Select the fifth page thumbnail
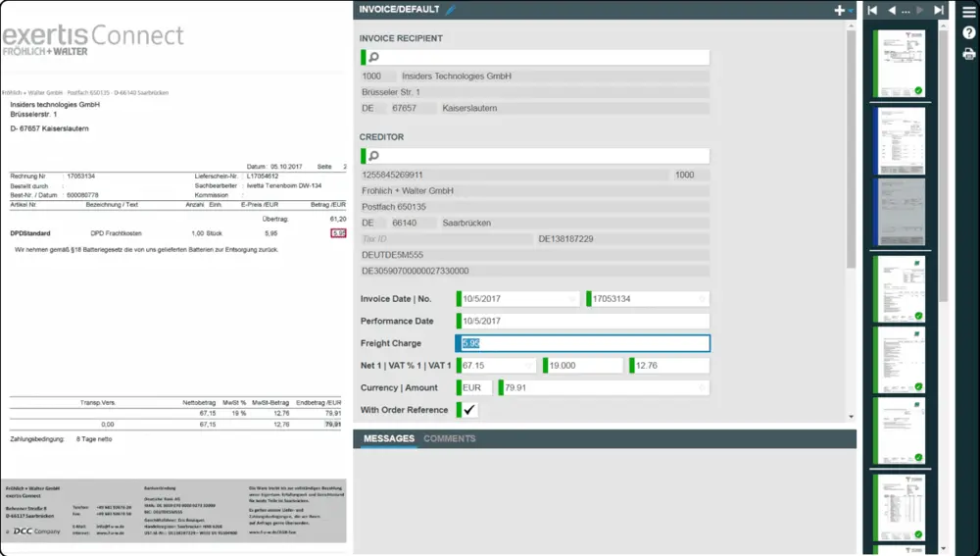Viewport: 980px width, 556px height. tap(899, 360)
